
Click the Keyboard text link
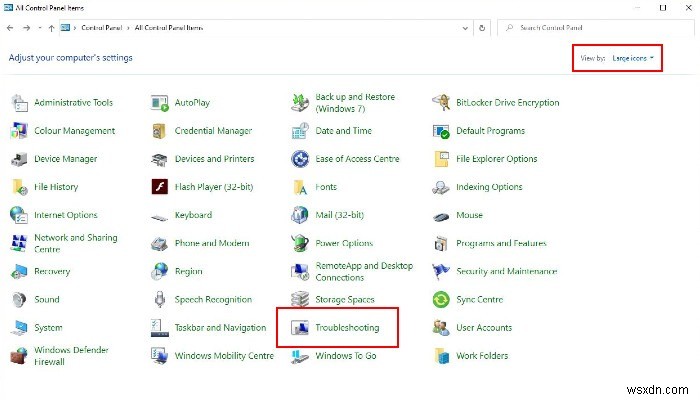pyautogui.click(x=193, y=215)
